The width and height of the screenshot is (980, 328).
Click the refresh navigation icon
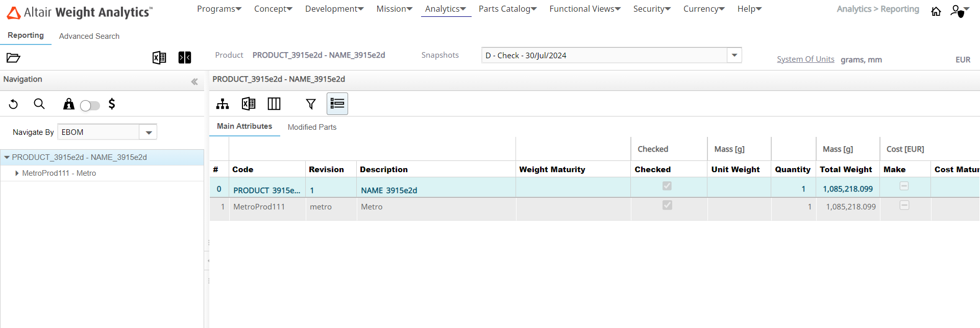pyautogui.click(x=14, y=104)
